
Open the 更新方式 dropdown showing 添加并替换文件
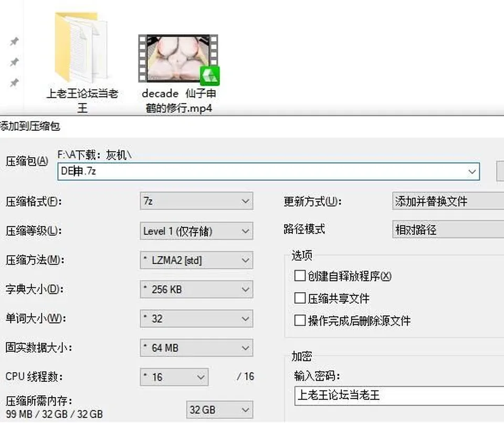click(448, 201)
